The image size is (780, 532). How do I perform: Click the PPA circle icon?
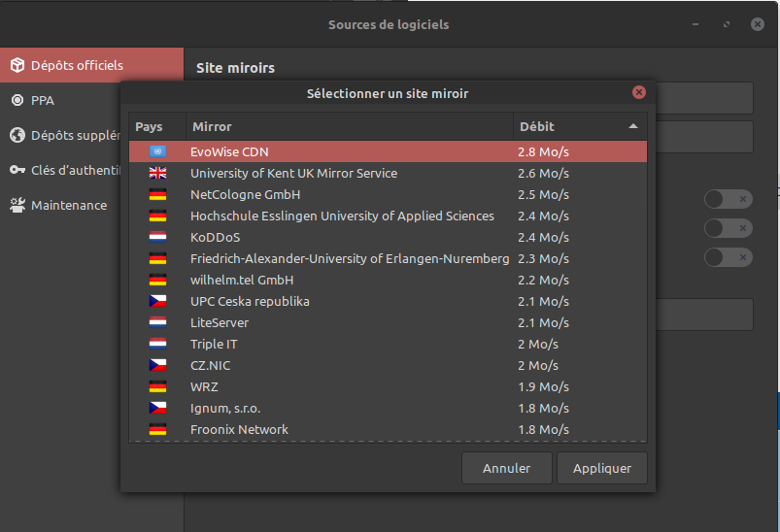click(x=17, y=100)
